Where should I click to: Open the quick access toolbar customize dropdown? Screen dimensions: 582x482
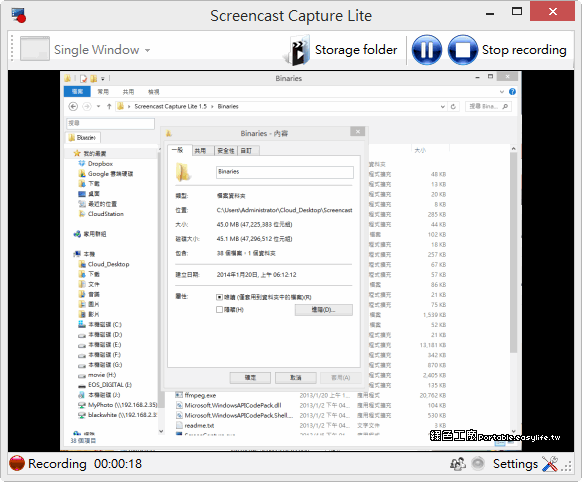pos(103,79)
